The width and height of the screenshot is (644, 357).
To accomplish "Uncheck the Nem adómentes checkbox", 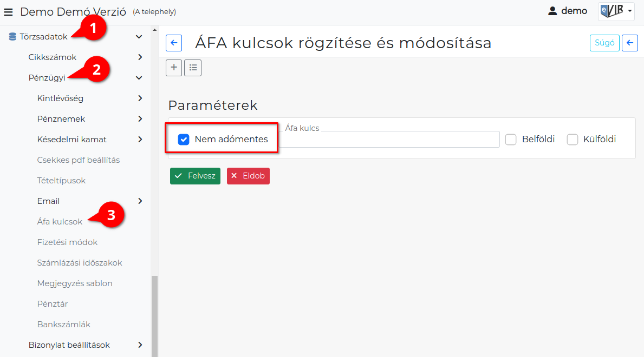I will point(184,140).
